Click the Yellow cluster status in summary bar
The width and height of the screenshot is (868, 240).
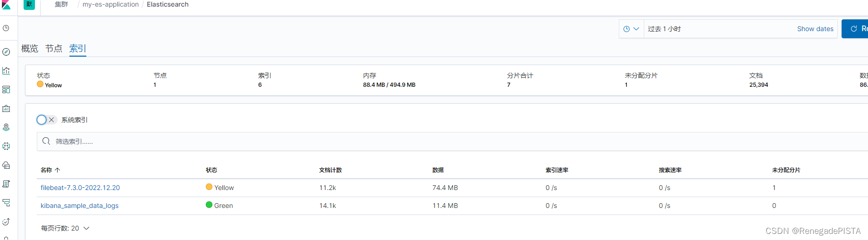coord(50,85)
